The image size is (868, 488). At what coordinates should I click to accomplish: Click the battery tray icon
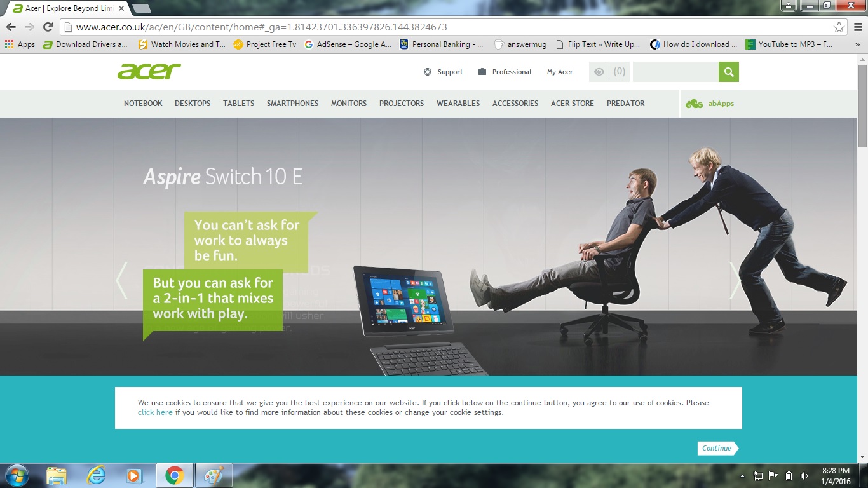point(789,476)
